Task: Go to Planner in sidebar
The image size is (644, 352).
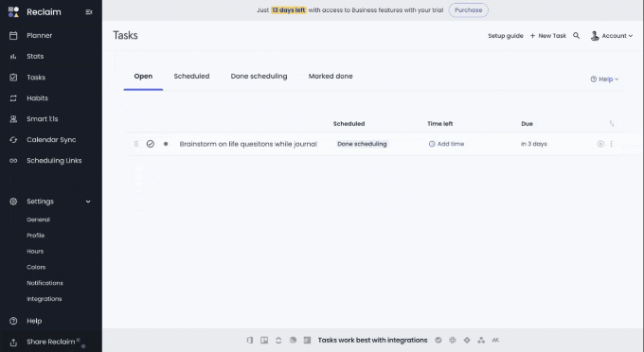Action: pyautogui.click(x=40, y=36)
